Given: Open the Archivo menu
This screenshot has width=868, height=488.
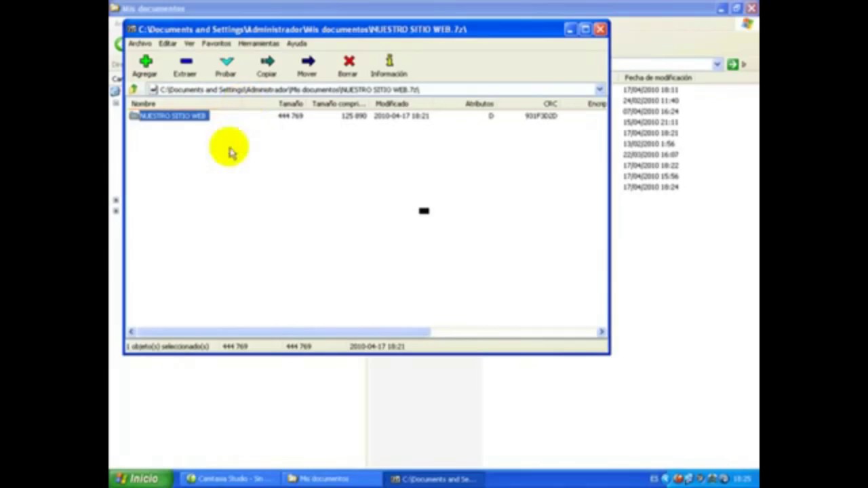Looking at the screenshot, I should (140, 43).
